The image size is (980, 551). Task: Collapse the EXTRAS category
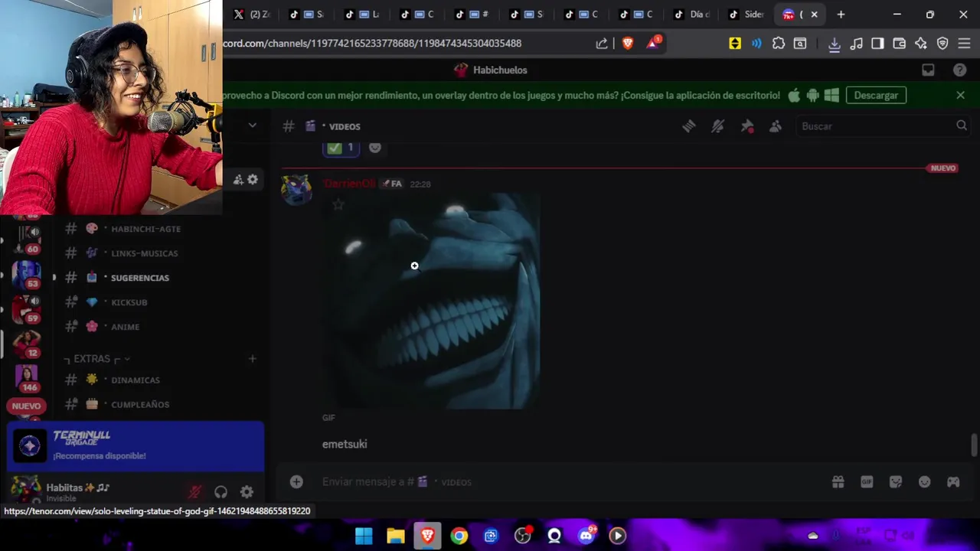(96, 359)
